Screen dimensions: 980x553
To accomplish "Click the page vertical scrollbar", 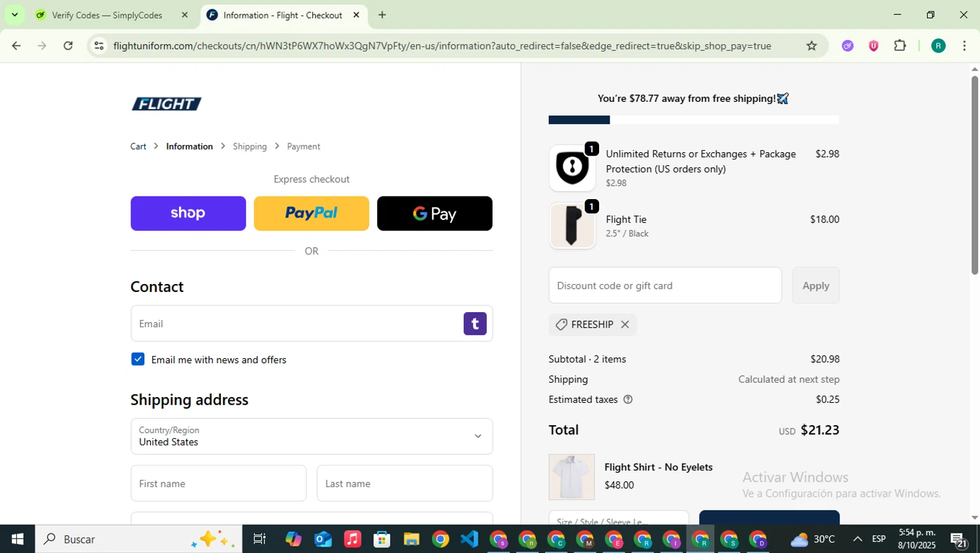I will [x=975, y=175].
